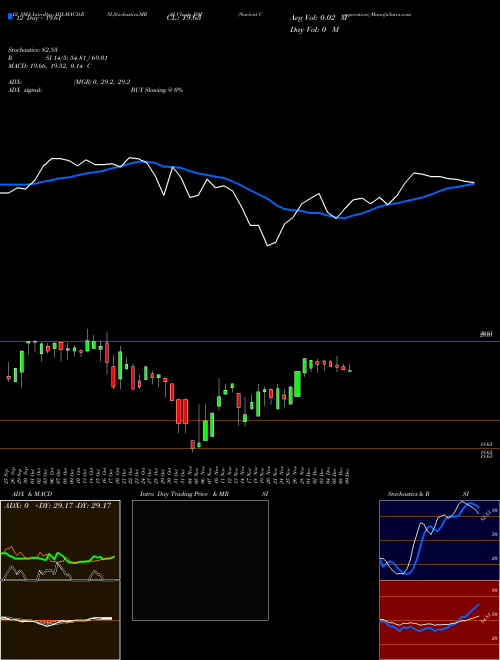Select the "MACD: 19.66, 19.52, 0.14 C" line

click(50, 66)
